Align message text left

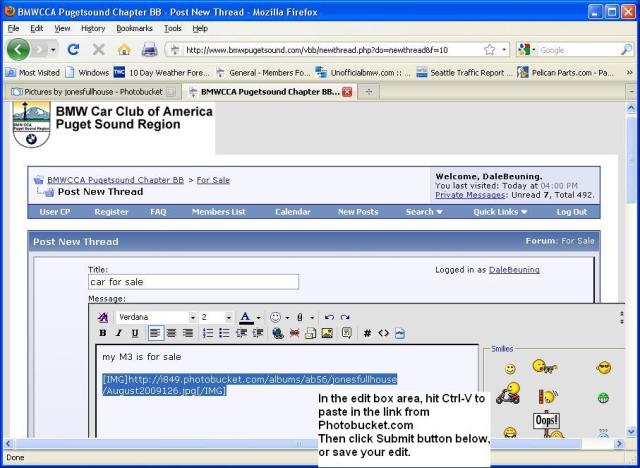(x=155, y=333)
